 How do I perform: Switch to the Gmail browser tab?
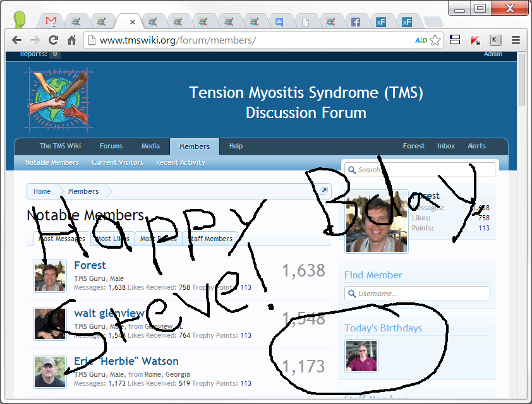[x=51, y=21]
